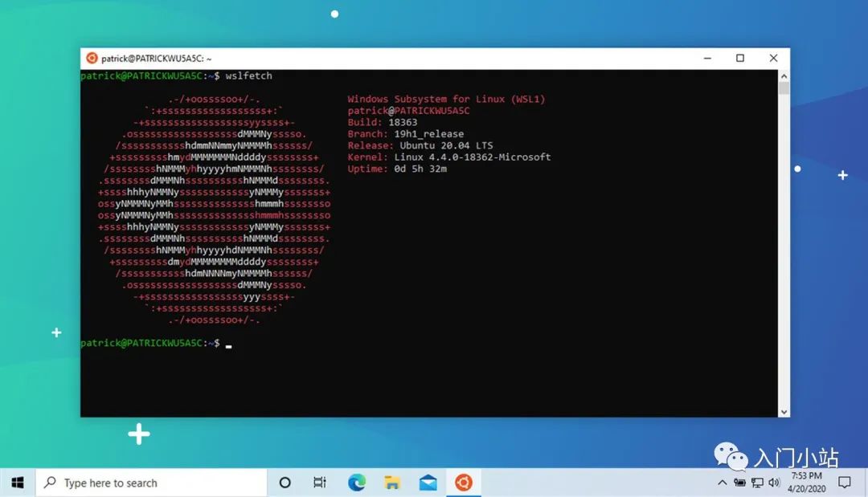
Task: Select the Ubuntu terminal taskbar icon
Action: tap(464, 483)
